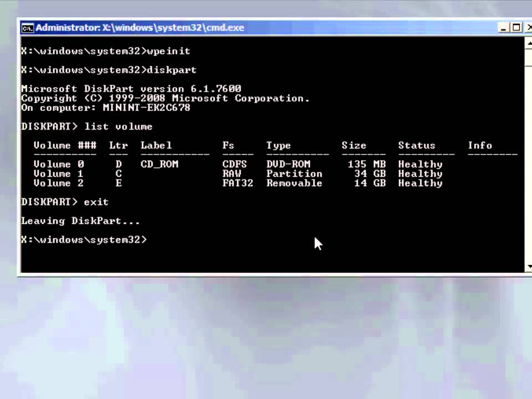
Task: Click the wpeinit command line
Action: (x=105, y=52)
